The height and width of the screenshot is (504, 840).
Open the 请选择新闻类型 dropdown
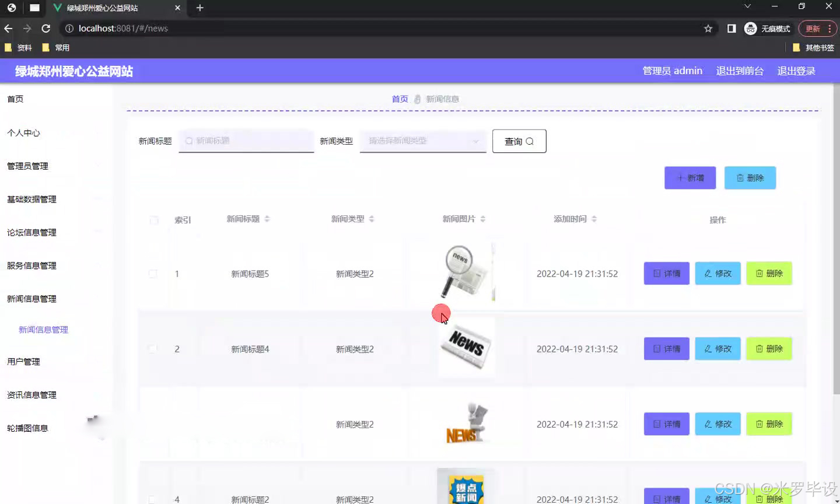pyautogui.click(x=422, y=141)
